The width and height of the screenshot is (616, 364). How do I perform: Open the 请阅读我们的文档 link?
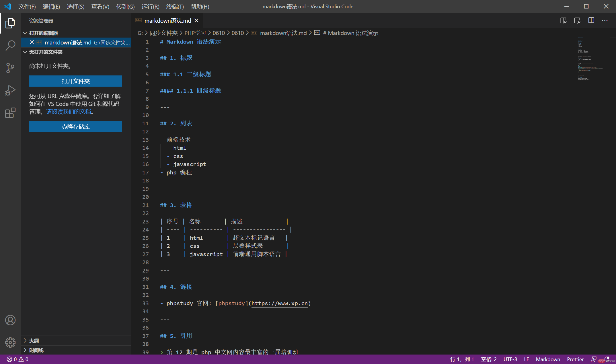pyautogui.click(x=69, y=112)
